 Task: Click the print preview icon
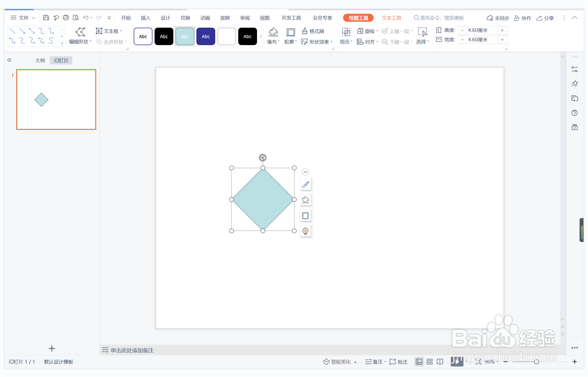[x=76, y=18]
